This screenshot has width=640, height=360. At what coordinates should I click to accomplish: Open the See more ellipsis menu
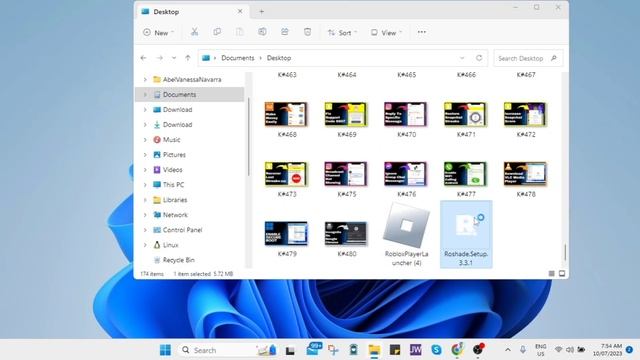[x=422, y=32]
